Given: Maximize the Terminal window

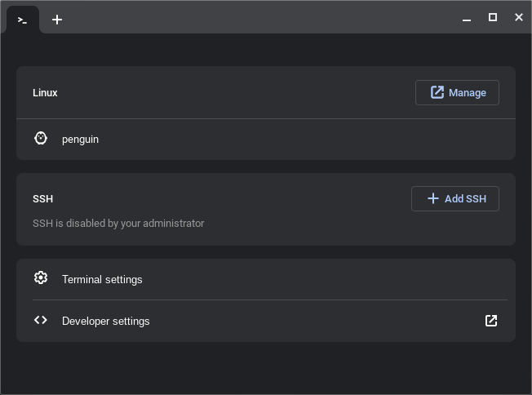Looking at the screenshot, I should 493,17.
